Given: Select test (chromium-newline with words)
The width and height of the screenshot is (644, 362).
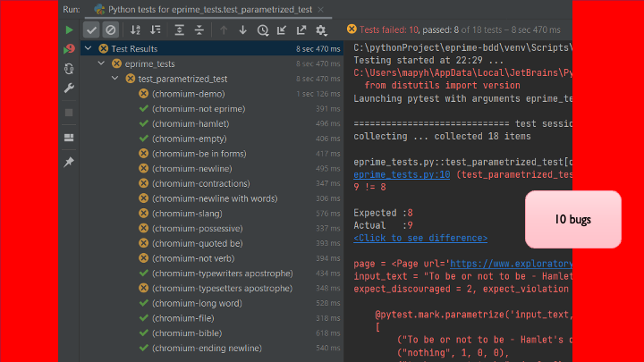Looking at the screenshot, I should (215, 198).
